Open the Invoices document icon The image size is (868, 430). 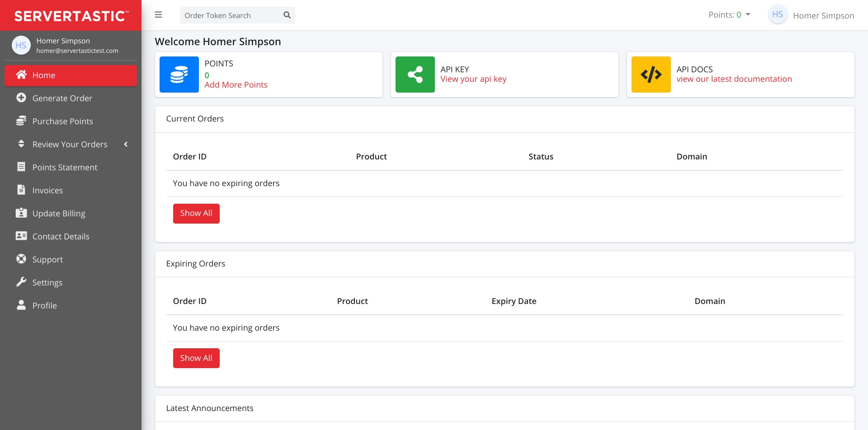tap(21, 190)
